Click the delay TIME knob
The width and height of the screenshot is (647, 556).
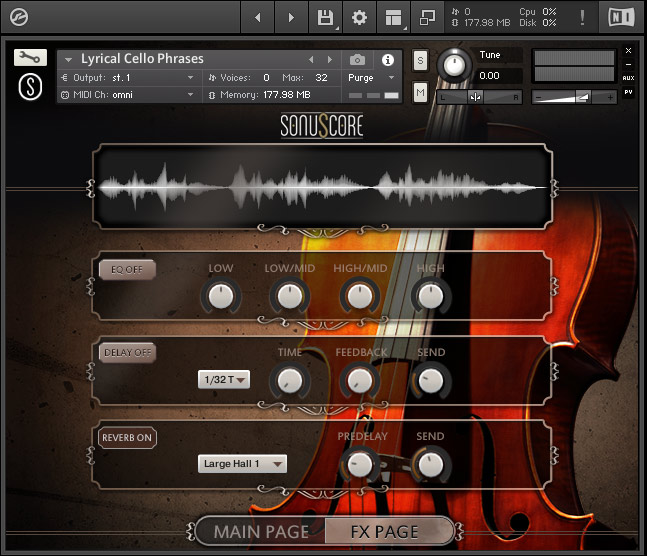coord(290,380)
